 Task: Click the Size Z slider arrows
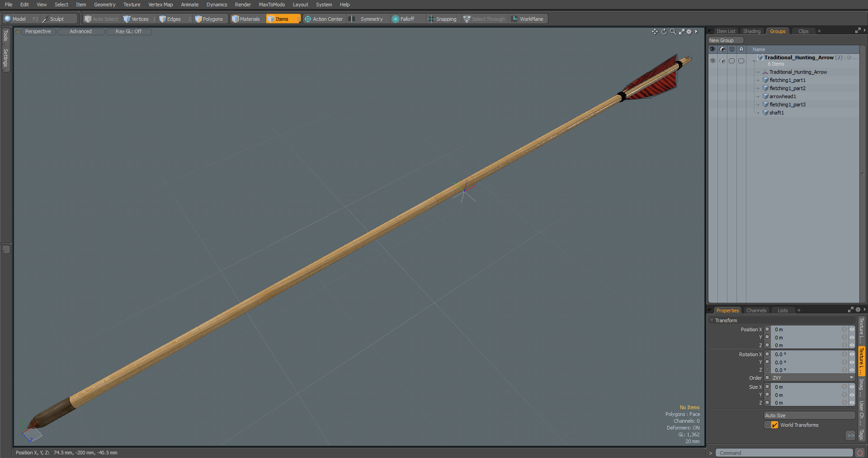click(852, 402)
